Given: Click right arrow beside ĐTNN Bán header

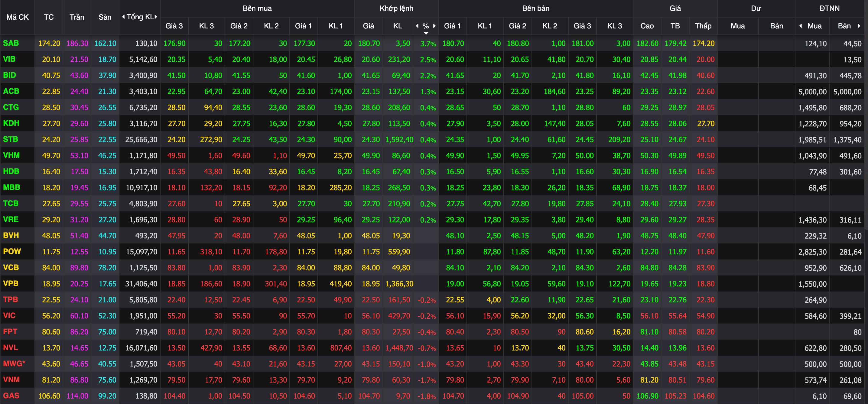Looking at the screenshot, I should tap(859, 26).
